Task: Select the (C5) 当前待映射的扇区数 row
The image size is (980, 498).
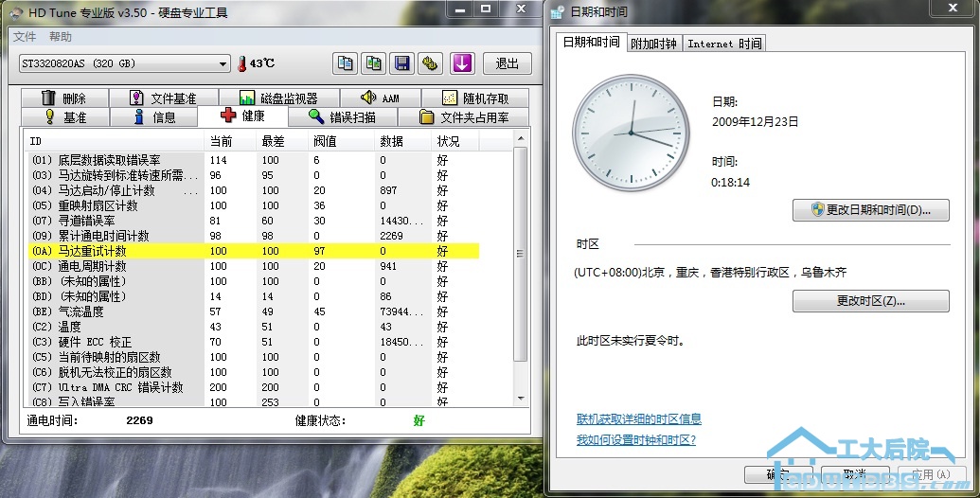Action: pyautogui.click(x=254, y=357)
